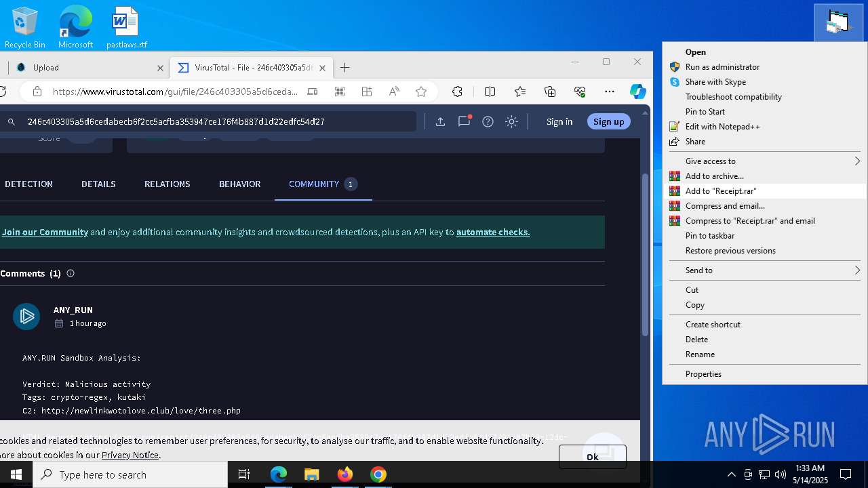868x488 pixels.
Task: Click the taskbar search box
Action: pos(130,474)
